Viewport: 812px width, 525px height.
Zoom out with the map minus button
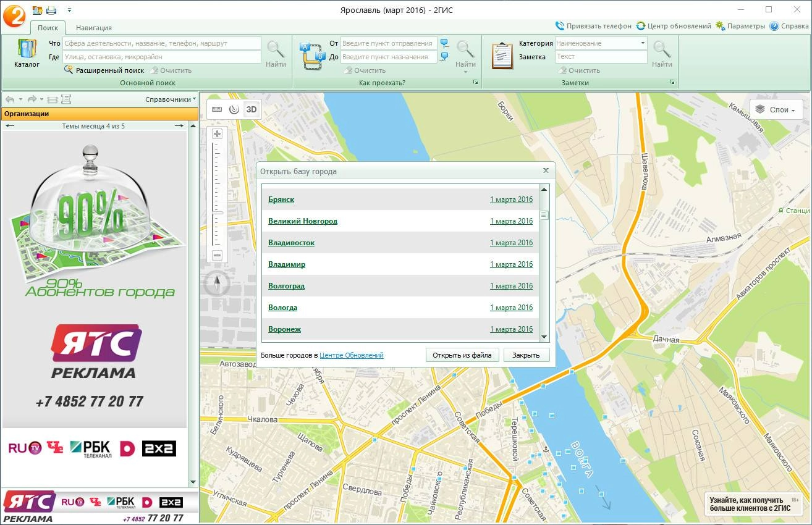[x=217, y=255]
